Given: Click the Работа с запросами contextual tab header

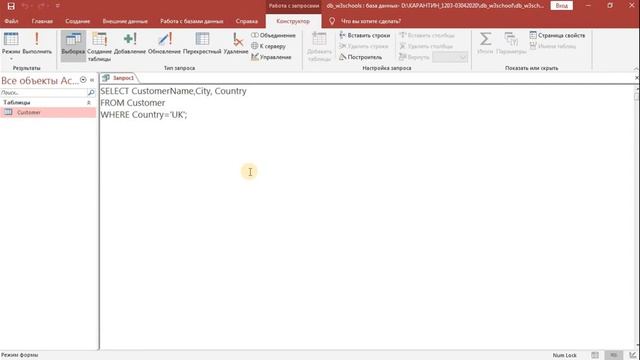Looking at the screenshot, I should 294,6.
